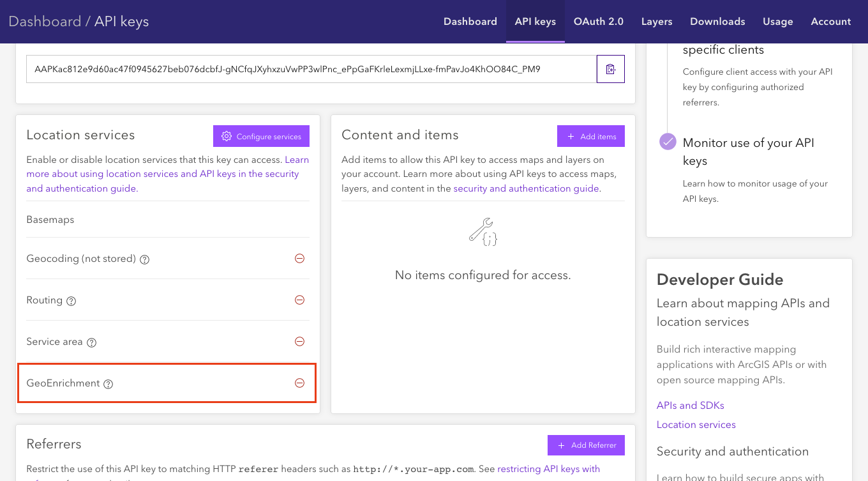Click the checkmark beside Monitor use of your API keys

tap(668, 142)
